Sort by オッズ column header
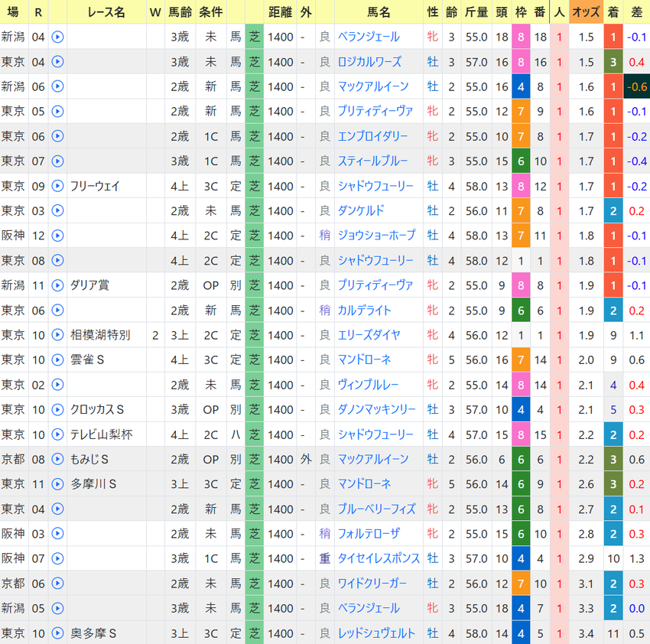 pyautogui.click(x=586, y=11)
